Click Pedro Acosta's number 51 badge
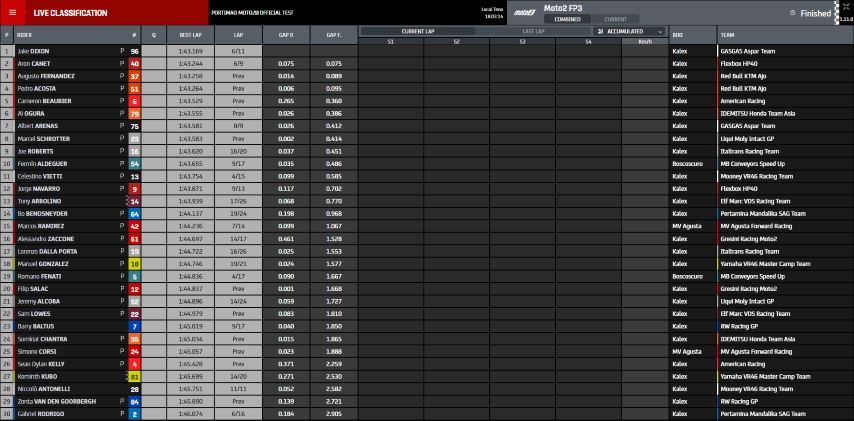This screenshot has width=854, height=421. (x=134, y=88)
